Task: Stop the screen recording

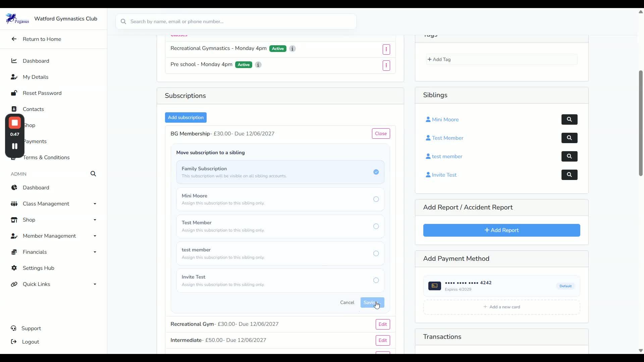Action: [x=14, y=123]
